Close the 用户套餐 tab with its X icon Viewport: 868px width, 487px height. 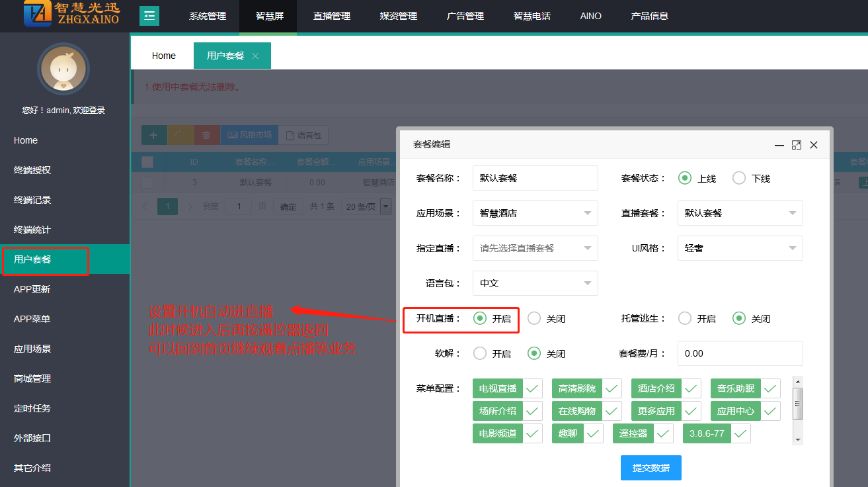click(x=255, y=56)
